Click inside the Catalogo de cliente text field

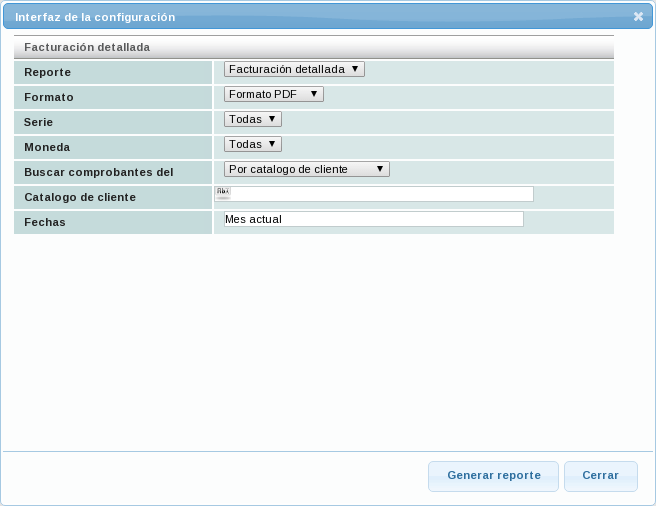(380, 194)
